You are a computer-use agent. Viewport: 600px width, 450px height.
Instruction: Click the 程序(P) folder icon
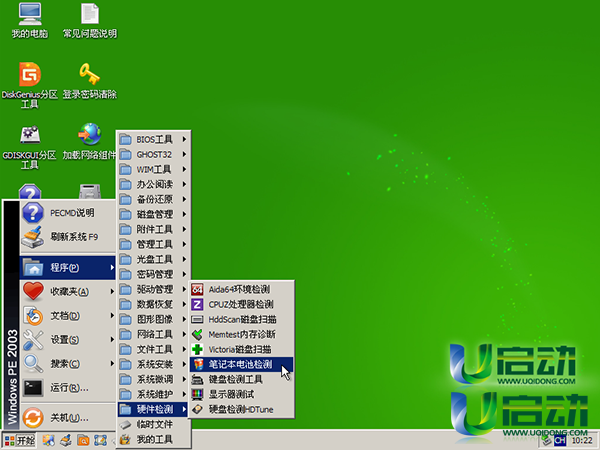[x=33, y=267]
